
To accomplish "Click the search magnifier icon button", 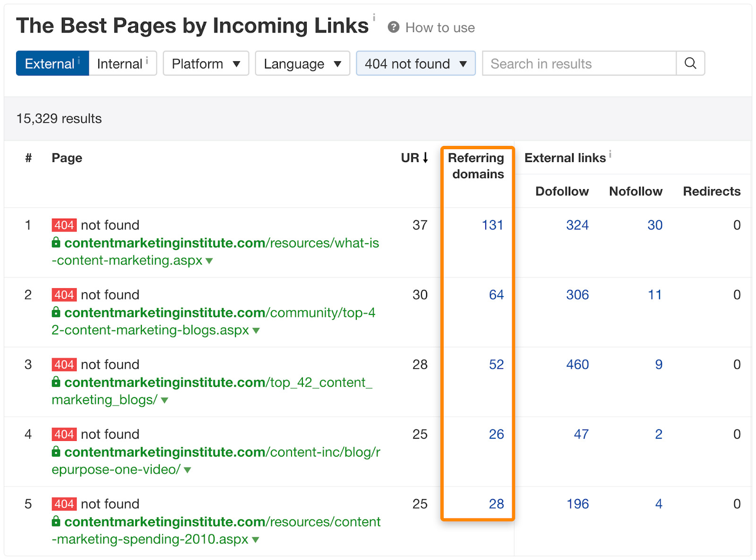I will tap(690, 63).
